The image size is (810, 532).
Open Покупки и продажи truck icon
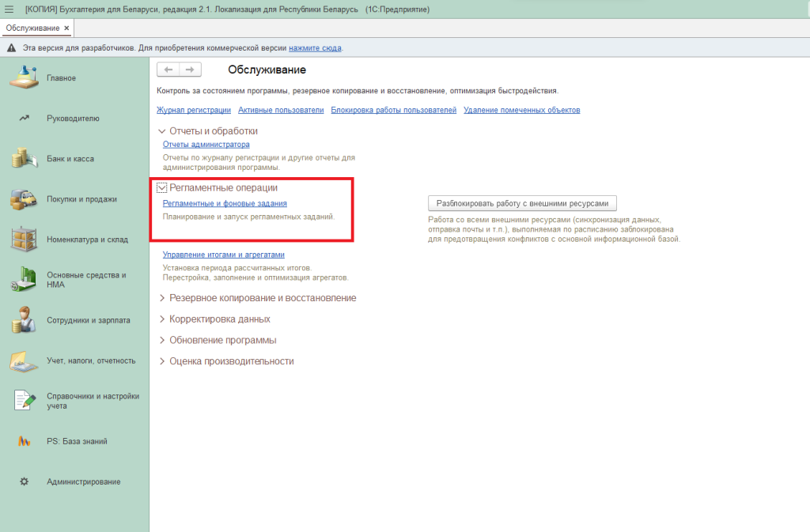click(x=25, y=199)
